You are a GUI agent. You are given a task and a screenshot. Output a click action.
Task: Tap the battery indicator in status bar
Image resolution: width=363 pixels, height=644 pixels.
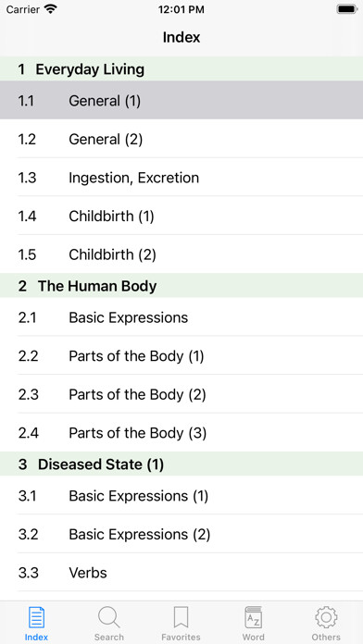click(x=347, y=9)
